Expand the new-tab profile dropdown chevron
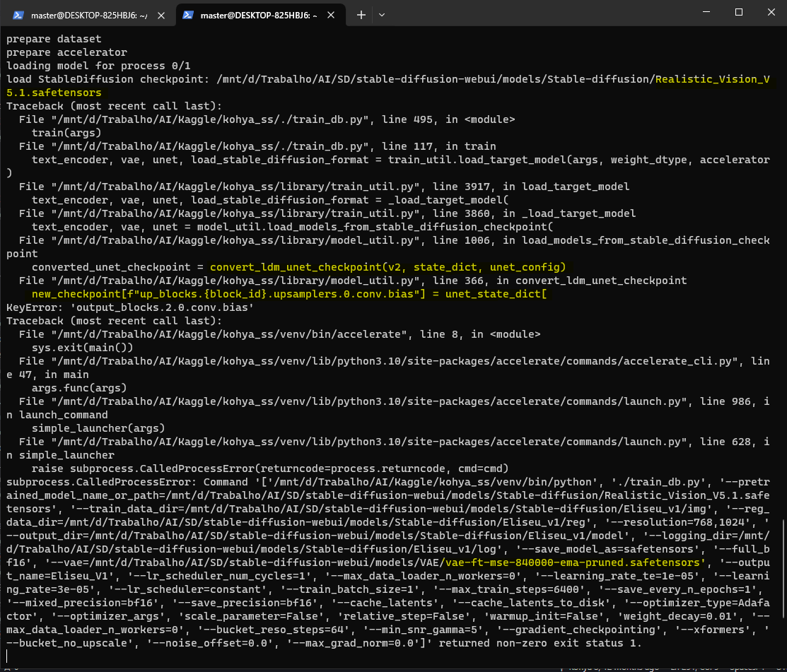The width and height of the screenshot is (787, 672). tap(382, 15)
